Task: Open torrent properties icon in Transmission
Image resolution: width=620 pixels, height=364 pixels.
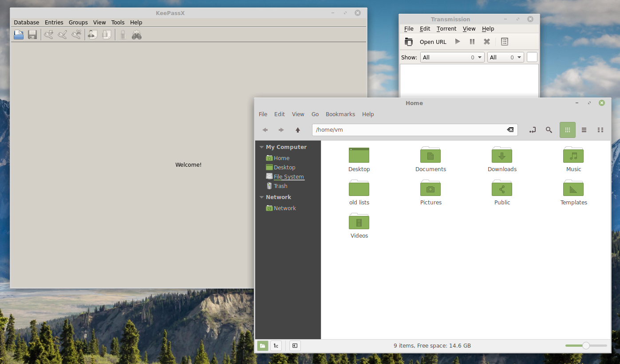Action: 505,42
